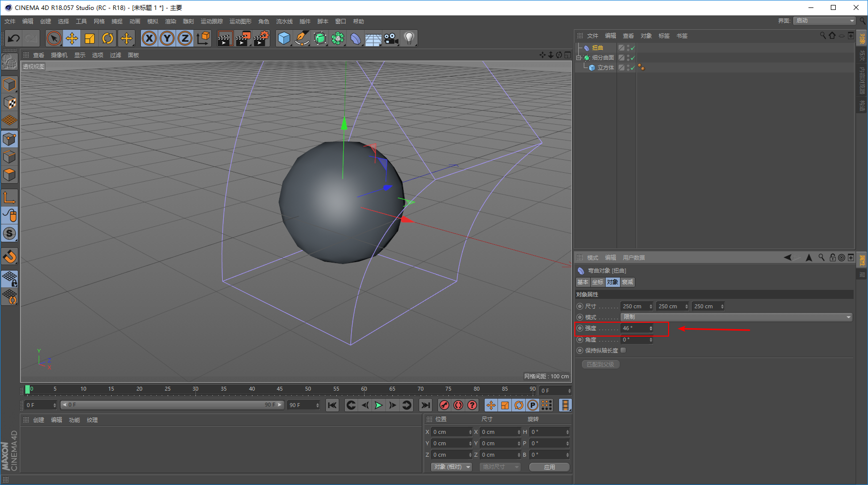Select the Rotate tool

[x=108, y=38]
